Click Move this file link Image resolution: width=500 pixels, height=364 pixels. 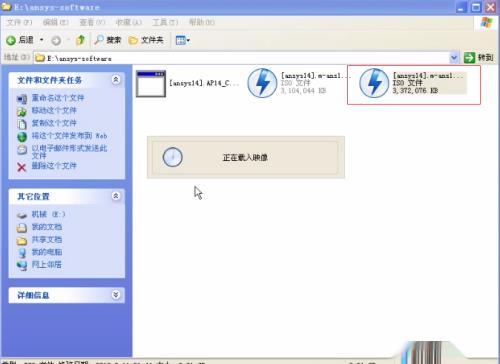coord(54,110)
